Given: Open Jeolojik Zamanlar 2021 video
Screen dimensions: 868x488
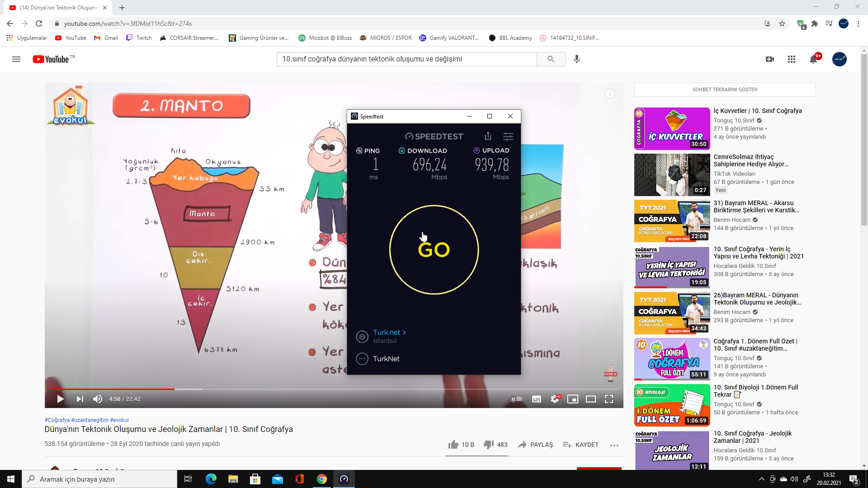Looking at the screenshot, I should 752,437.
